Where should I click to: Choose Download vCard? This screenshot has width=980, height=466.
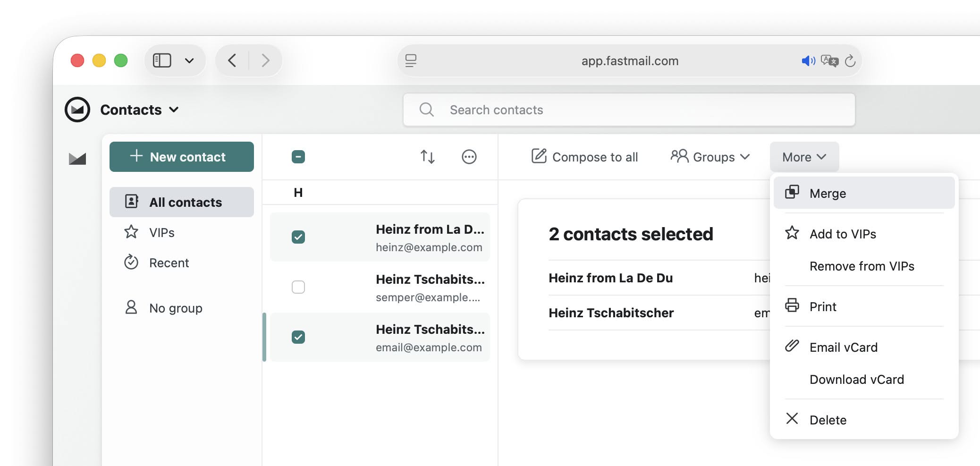pyautogui.click(x=864, y=379)
